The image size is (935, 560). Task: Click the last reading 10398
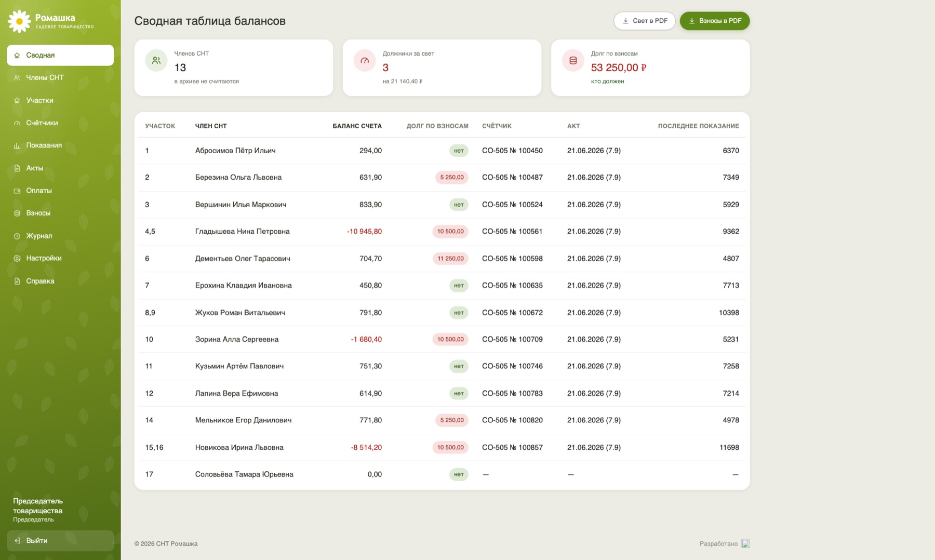[729, 313]
